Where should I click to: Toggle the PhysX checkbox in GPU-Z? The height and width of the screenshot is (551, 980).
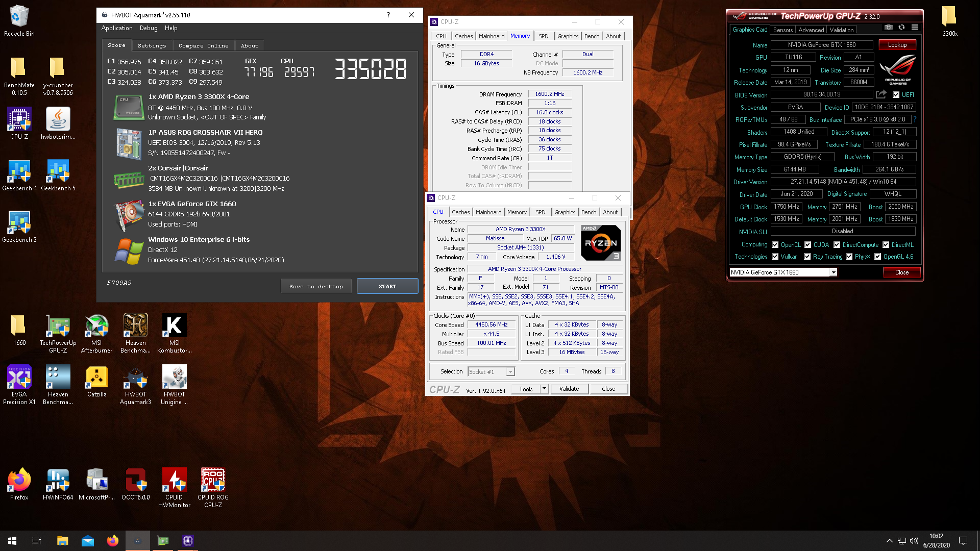(849, 257)
